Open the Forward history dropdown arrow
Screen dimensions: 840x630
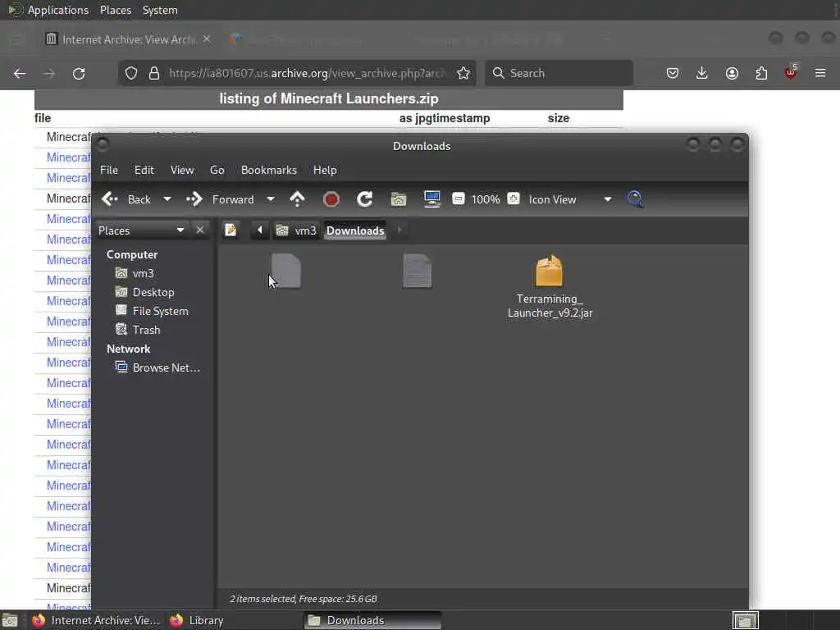coord(271,199)
